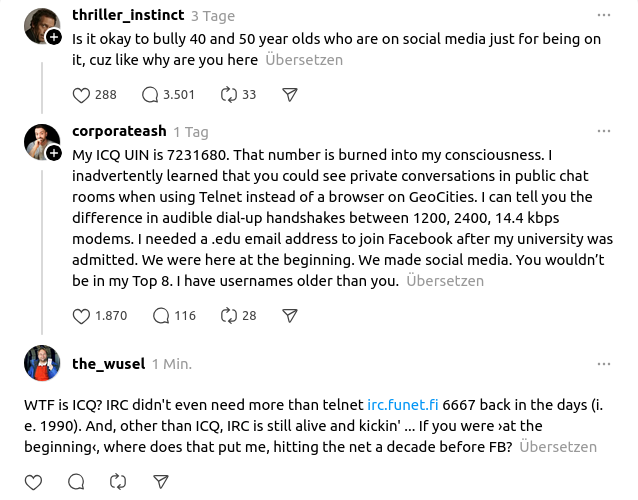Open the irc.funet.fi link
The height and width of the screenshot is (500, 638).
403,405
